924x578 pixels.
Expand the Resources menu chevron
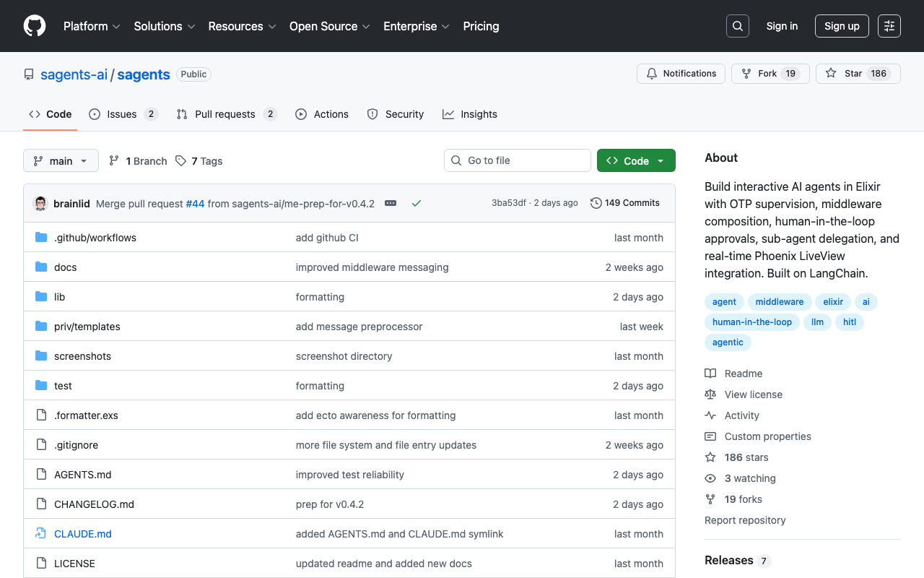point(273,27)
